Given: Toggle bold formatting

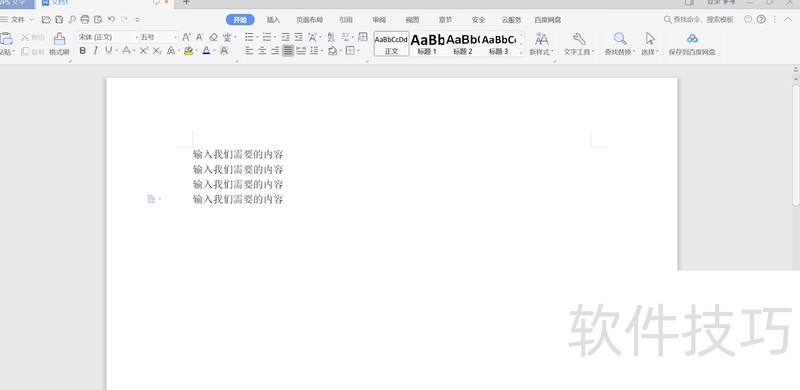Looking at the screenshot, I should [83, 51].
